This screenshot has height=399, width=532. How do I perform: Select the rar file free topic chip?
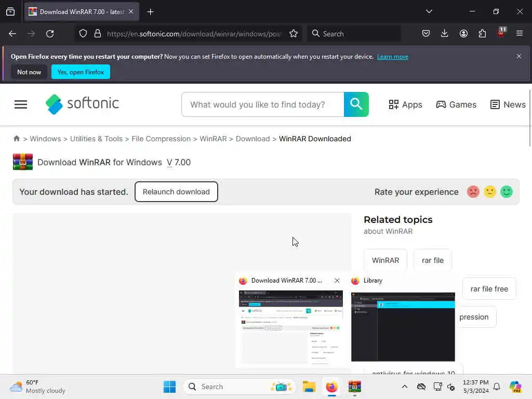tap(489, 289)
